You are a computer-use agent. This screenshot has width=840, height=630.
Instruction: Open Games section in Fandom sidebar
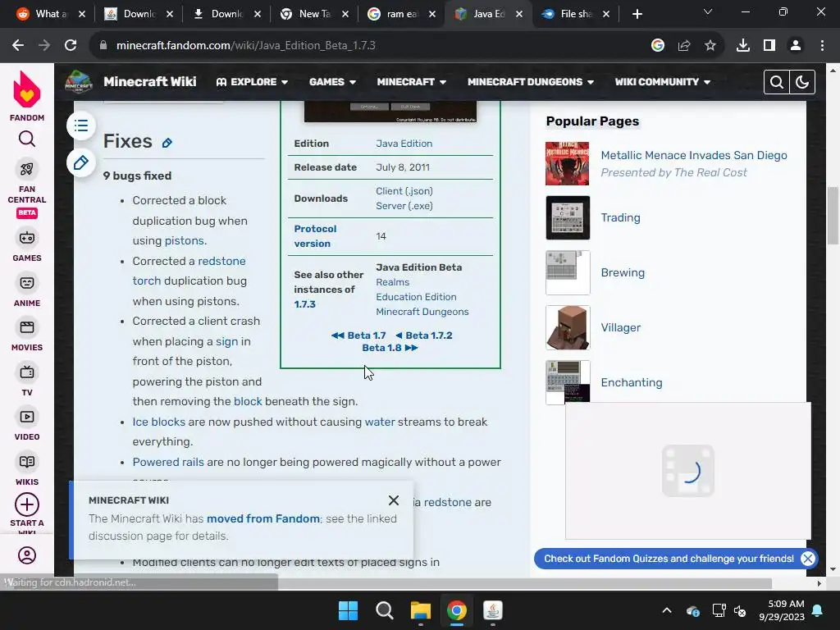pyautogui.click(x=27, y=245)
